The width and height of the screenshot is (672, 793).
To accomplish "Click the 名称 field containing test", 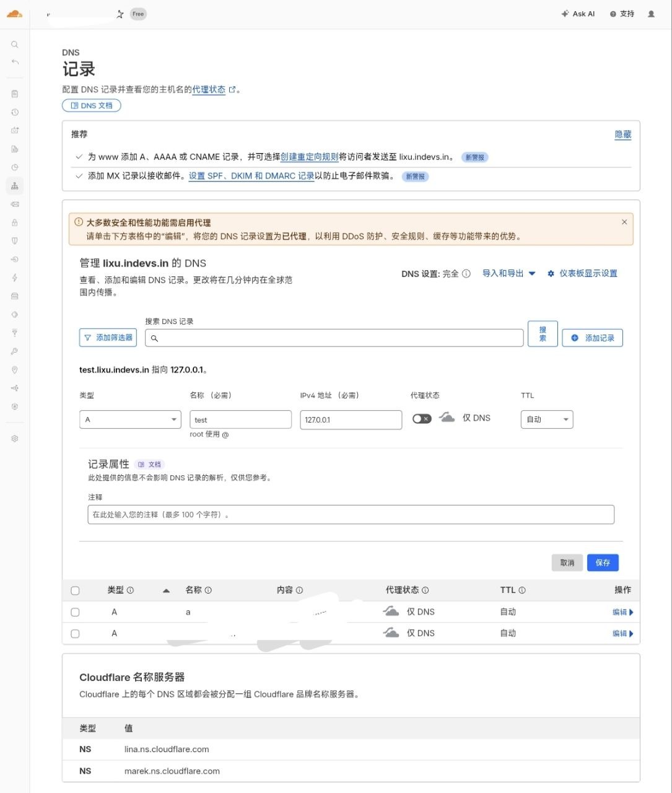I will 240,419.
